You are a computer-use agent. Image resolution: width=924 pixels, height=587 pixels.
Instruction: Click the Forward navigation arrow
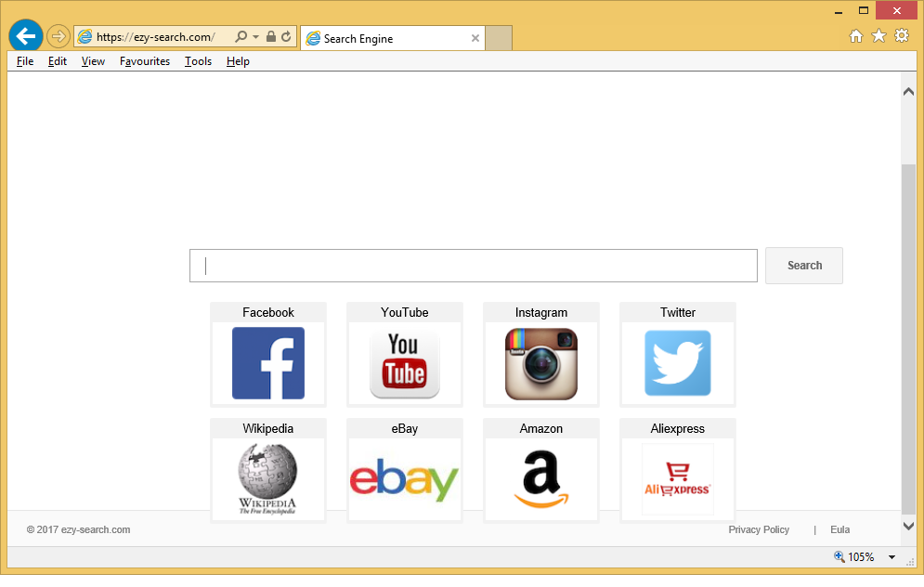(x=58, y=37)
